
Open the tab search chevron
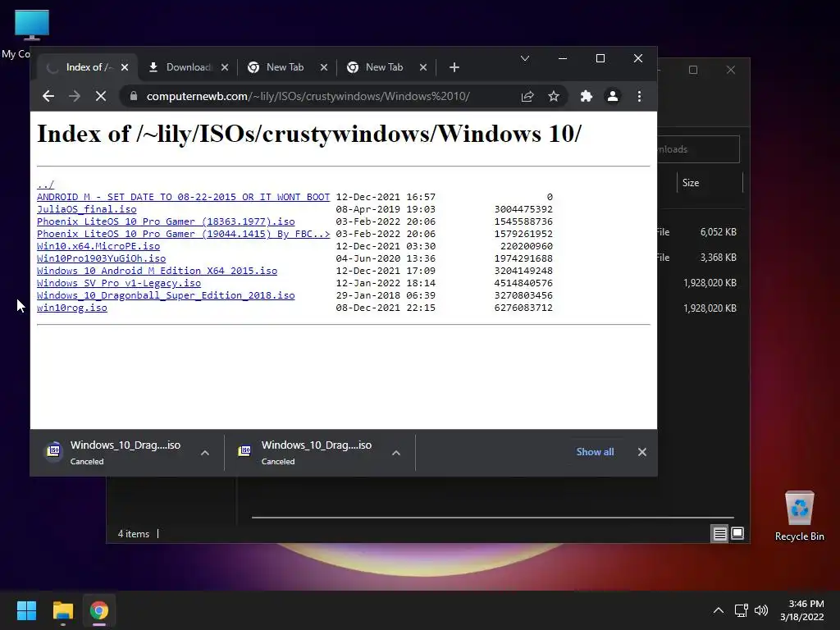tap(525, 58)
